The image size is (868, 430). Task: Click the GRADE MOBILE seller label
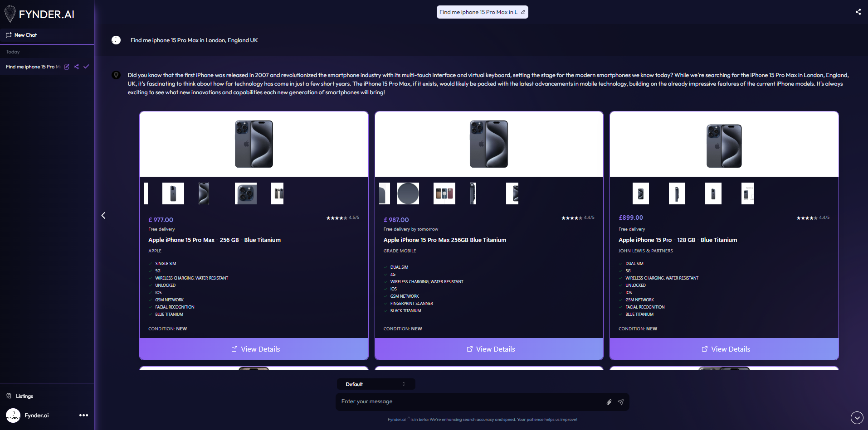400,251
